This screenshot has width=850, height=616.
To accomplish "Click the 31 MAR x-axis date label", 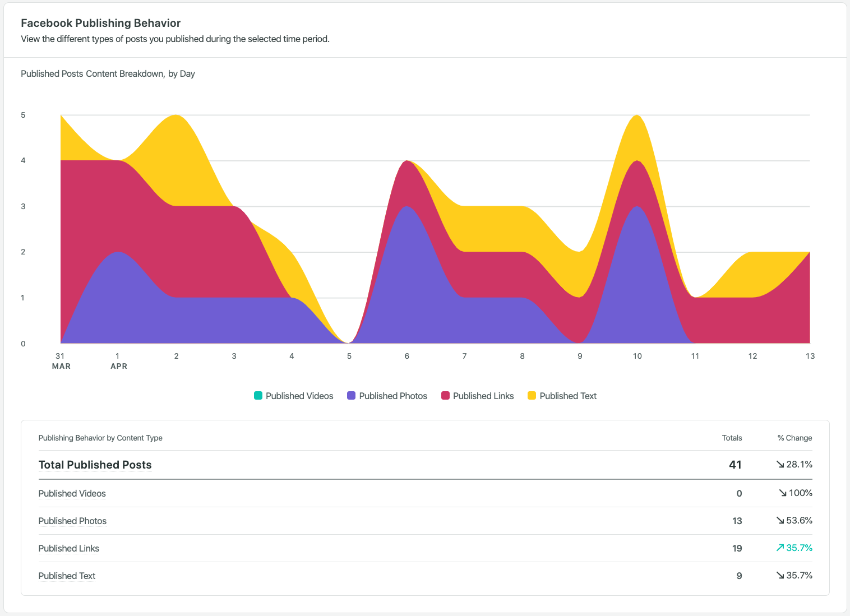I will [x=61, y=361].
